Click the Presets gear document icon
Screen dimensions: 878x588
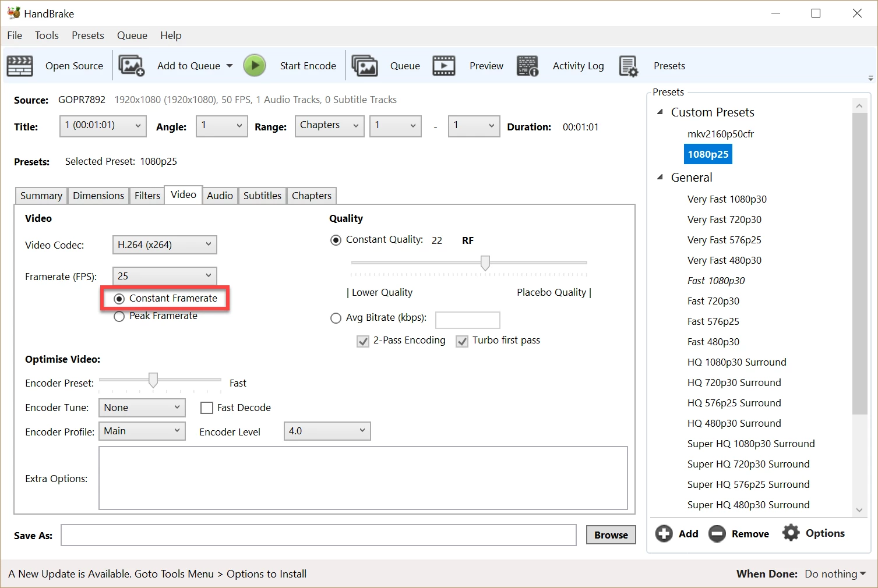pyautogui.click(x=629, y=66)
